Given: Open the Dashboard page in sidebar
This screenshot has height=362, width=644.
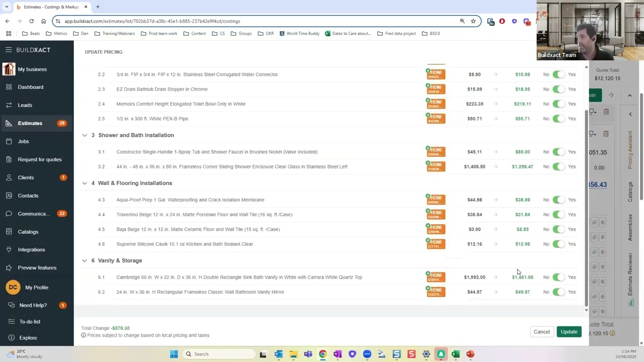Looking at the screenshot, I should coord(30,87).
